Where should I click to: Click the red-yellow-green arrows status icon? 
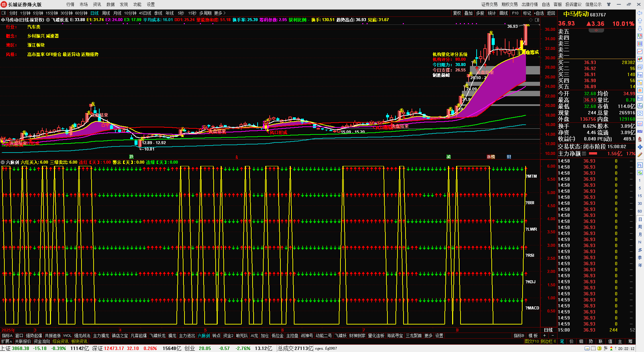pos(611,348)
